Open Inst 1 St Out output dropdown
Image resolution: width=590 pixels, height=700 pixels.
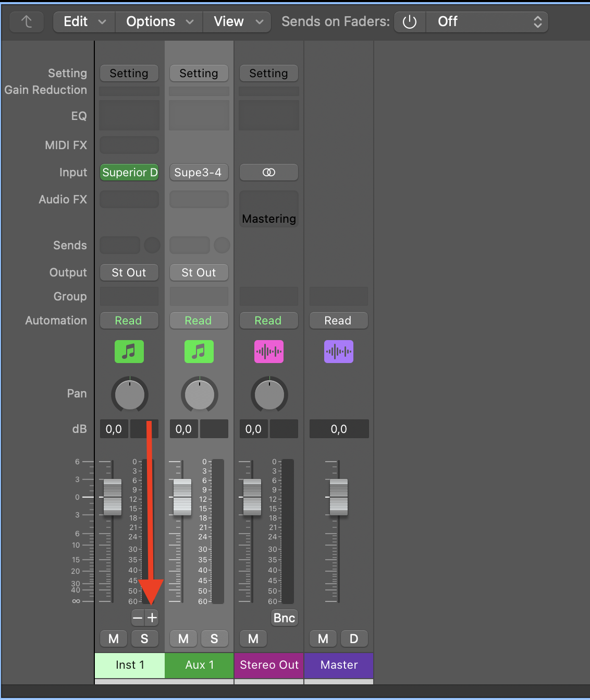coord(129,272)
